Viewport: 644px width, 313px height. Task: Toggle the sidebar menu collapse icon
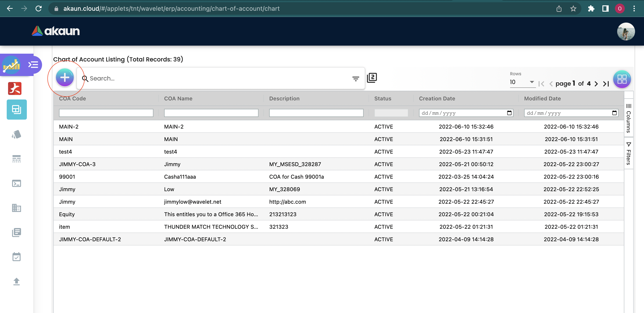click(x=33, y=65)
